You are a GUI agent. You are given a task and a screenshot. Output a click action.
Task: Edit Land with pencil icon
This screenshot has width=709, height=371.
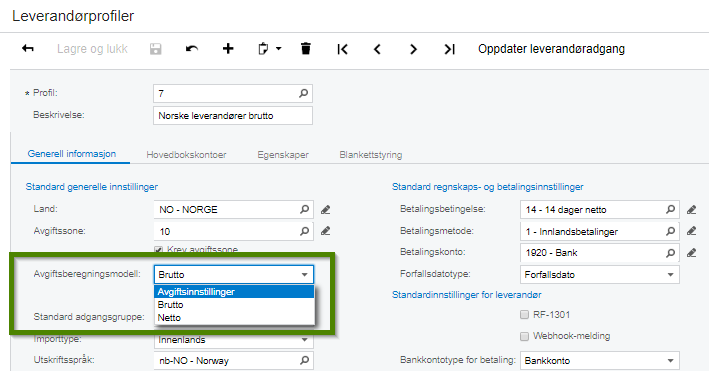pyautogui.click(x=326, y=209)
